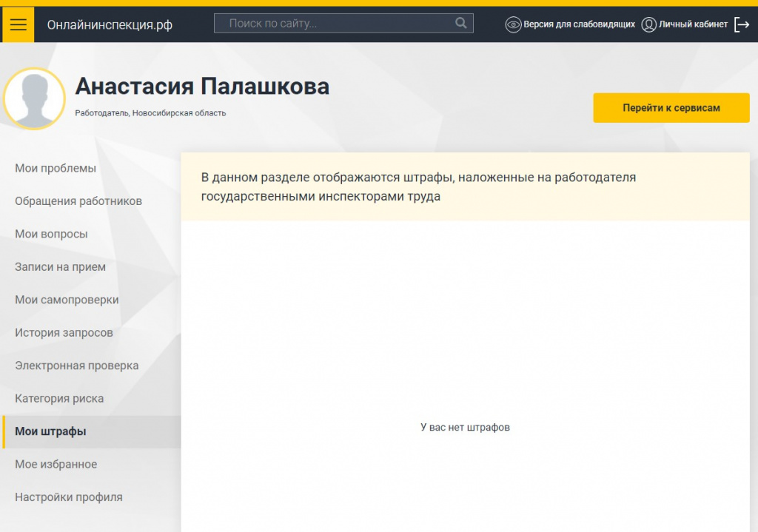Click the name 'Анастасия Палашкова'
758x532 pixels.
[x=202, y=87]
